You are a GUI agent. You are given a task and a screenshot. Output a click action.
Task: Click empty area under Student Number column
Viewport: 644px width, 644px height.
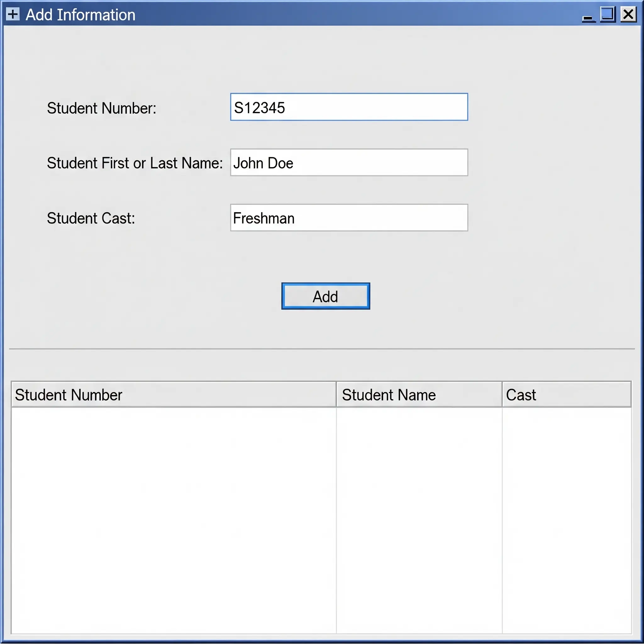pyautogui.click(x=173, y=520)
